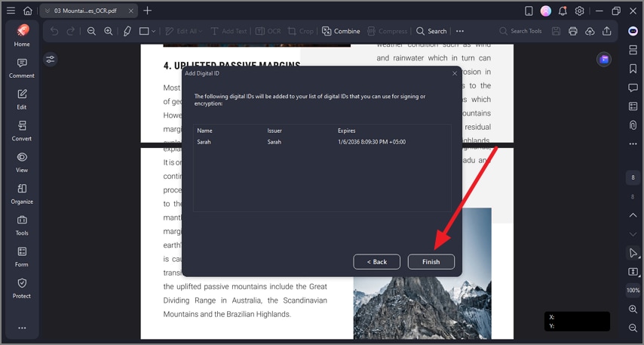Open the notifications bell icon
Screen dimensions: 644x345
coord(563,11)
